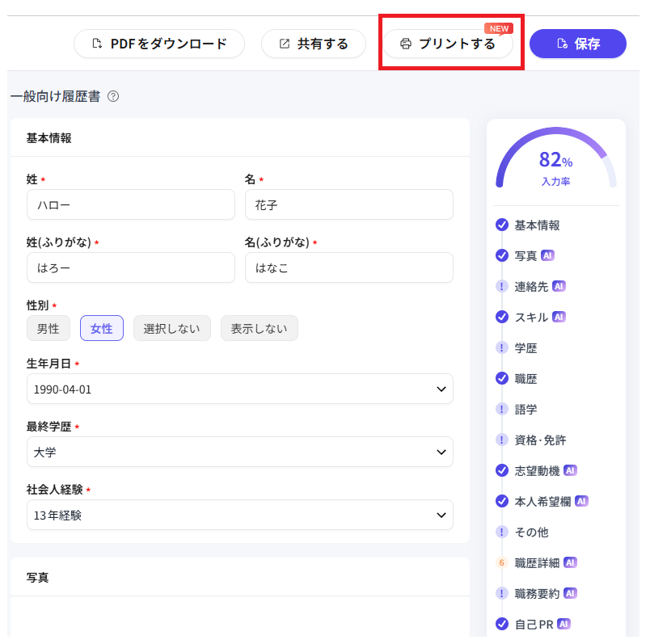Click the 名 input field containing 花子
The height and width of the screenshot is (644, 650).
point(349,204)
